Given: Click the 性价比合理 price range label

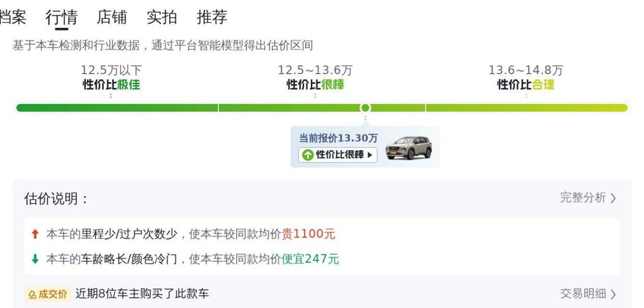Looking at the screenshot, I should (526, 85).
